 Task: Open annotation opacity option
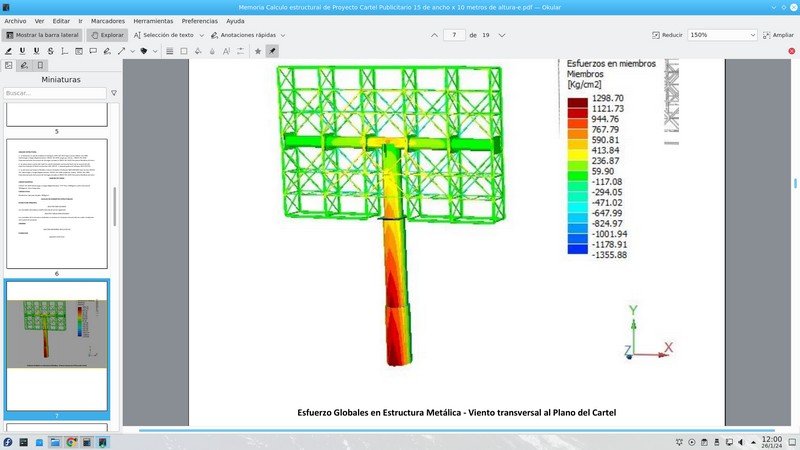(x=212, y=51)
